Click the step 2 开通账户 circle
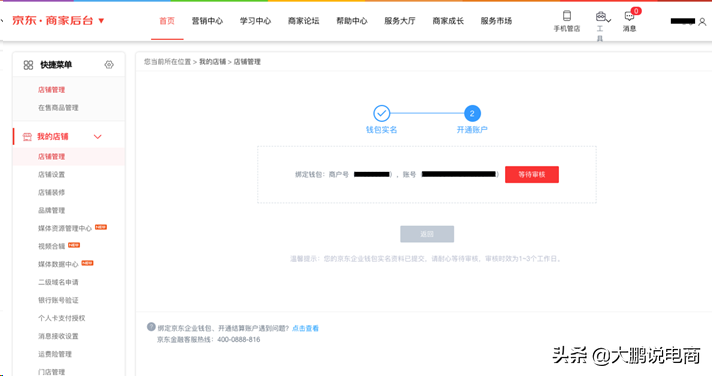Viewport: 712px width, 376px height. click(472, 113)
